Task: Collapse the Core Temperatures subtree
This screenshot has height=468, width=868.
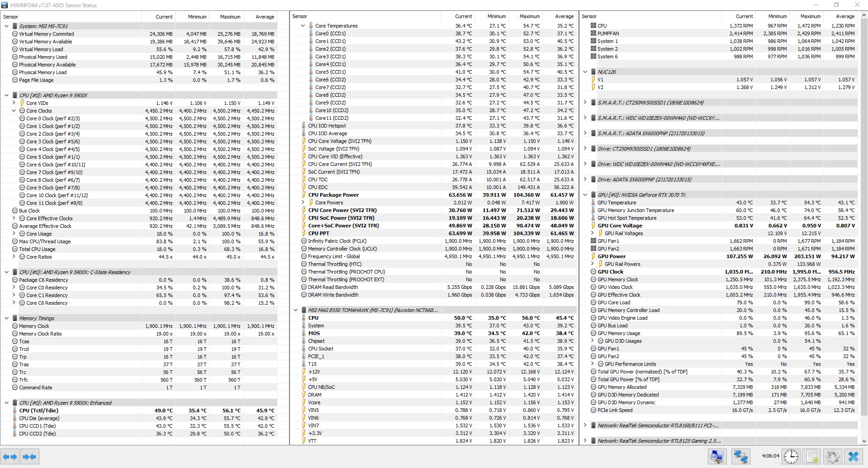Action: click(303, 26)
